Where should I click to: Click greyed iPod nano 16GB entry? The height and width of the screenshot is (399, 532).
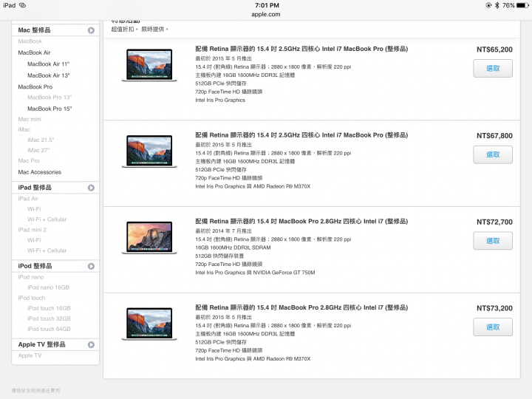pos(48,287)
